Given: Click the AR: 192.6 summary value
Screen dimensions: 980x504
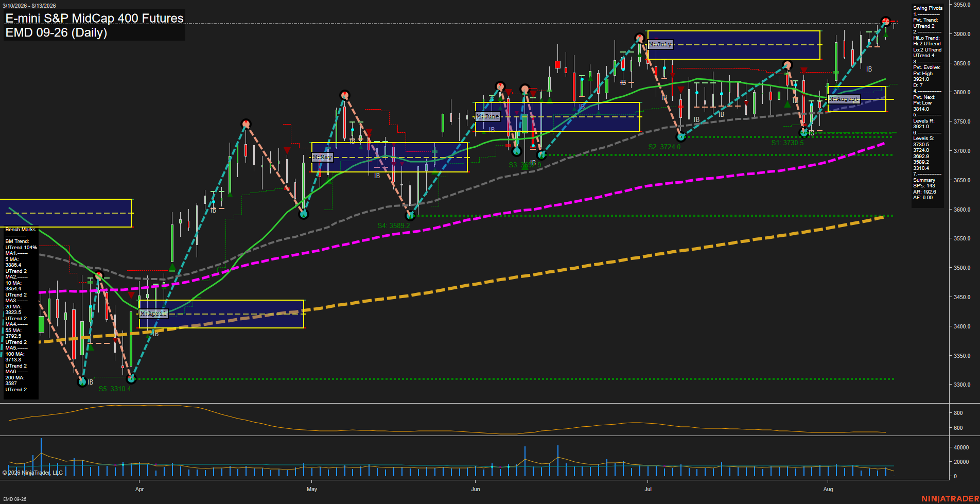Looking at the screenshot, I should [924, 192].
